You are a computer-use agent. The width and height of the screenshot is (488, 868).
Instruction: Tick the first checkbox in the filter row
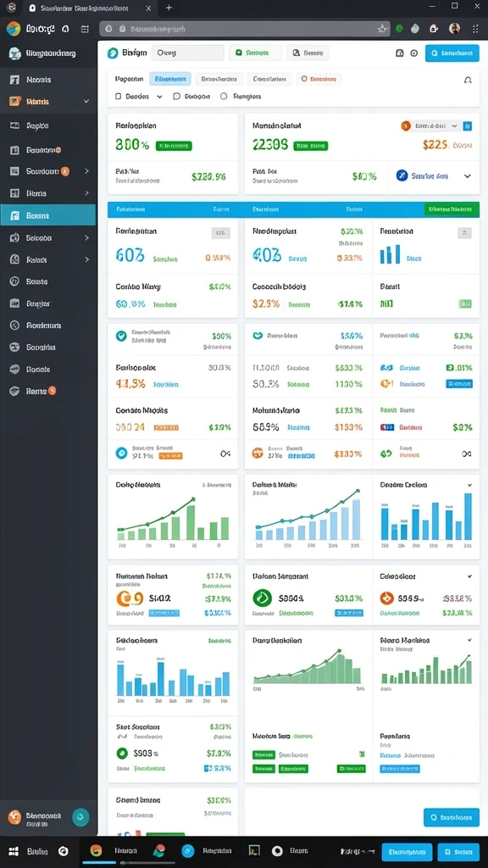118,97
